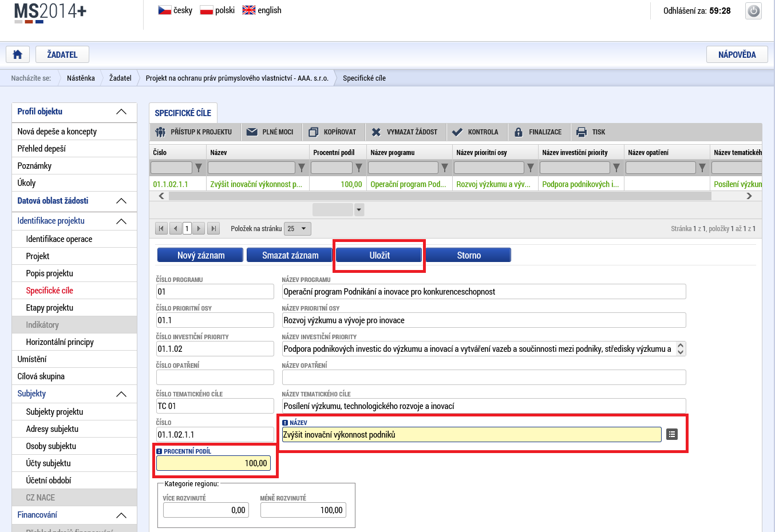This screenshot has width=775, height=532.
Task: Select table row 01.1.02.1.1
Action: click(x=456, y=184)
